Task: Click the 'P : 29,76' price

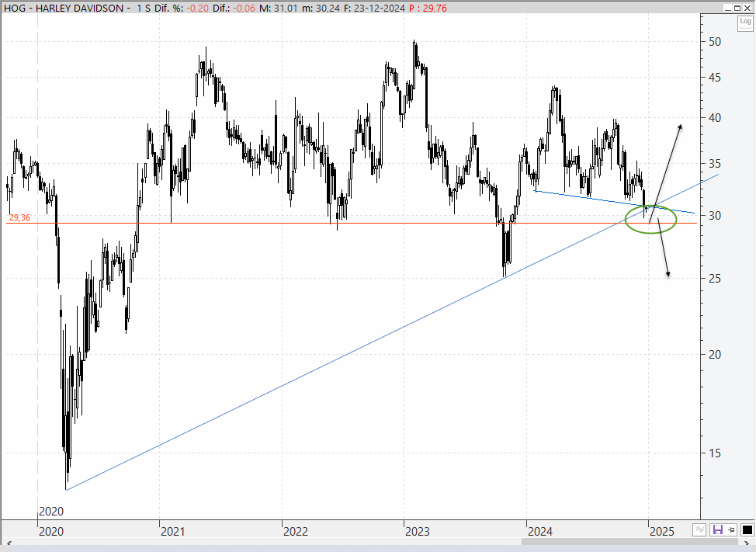Action: tap(428, 9)
